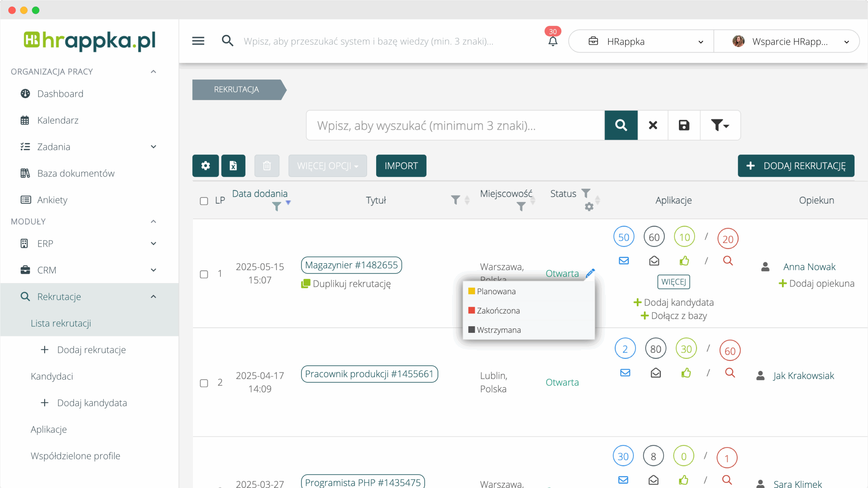Click yellow swatch for Planowana status

coord(471,291)
